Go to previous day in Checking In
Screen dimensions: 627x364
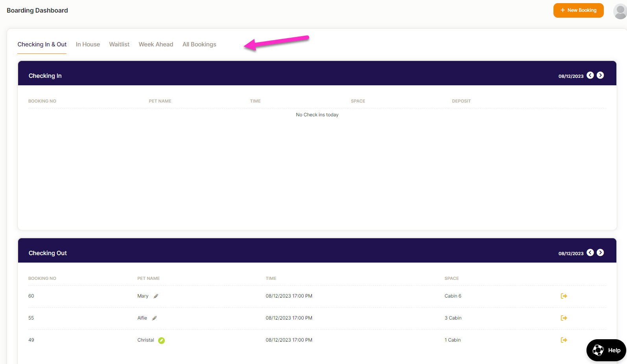tap(590, 75)
